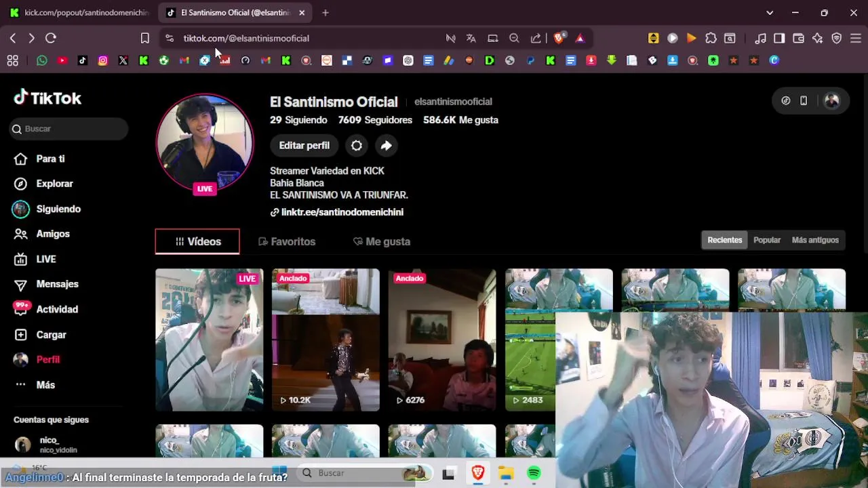Switch to kick.com popout tab
Viewport: 868px width, 488px height.
pos(79,13)
